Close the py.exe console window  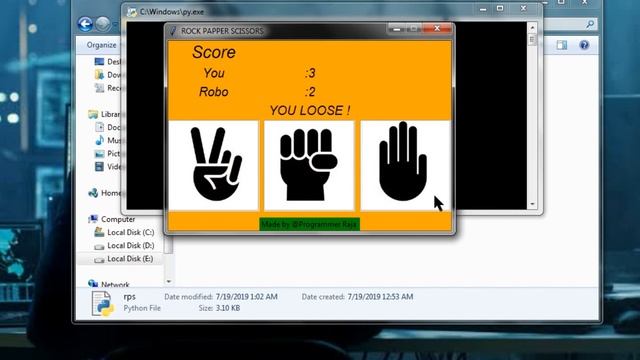[x=524, y=8]
